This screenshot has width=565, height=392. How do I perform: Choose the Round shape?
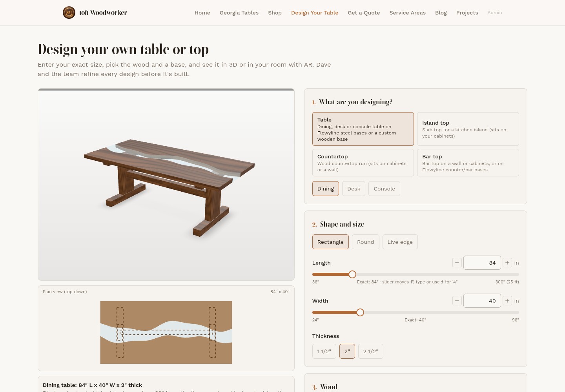[x=365, y=242]
